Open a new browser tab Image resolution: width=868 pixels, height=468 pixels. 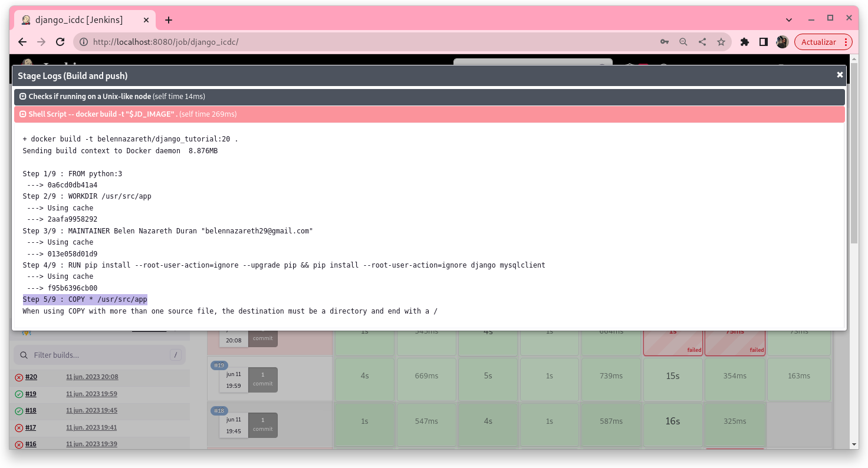point(169,20)
